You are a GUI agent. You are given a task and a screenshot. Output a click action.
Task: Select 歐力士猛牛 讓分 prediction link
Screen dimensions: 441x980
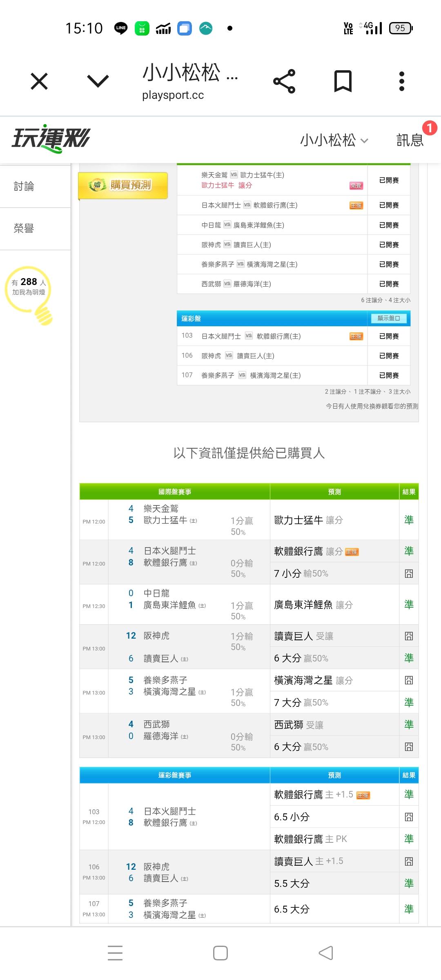[227, 185]
